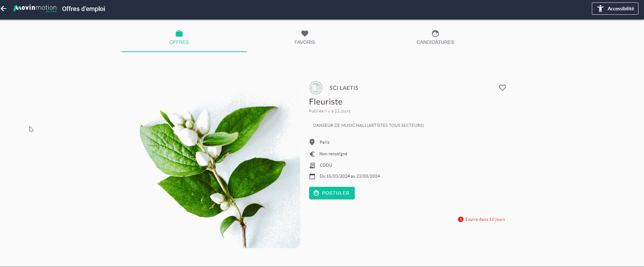This screenshot has height=267, width=644.
Task: Click the red expiry clock icon
Action: 461,219
